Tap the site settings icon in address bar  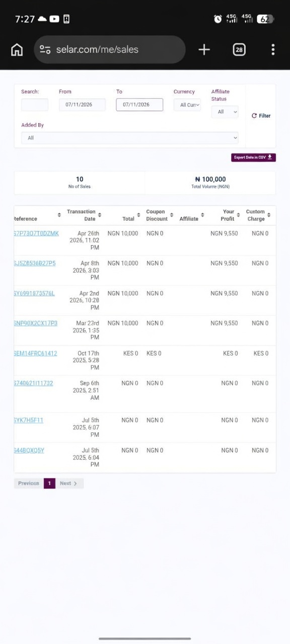pos(45,49)
